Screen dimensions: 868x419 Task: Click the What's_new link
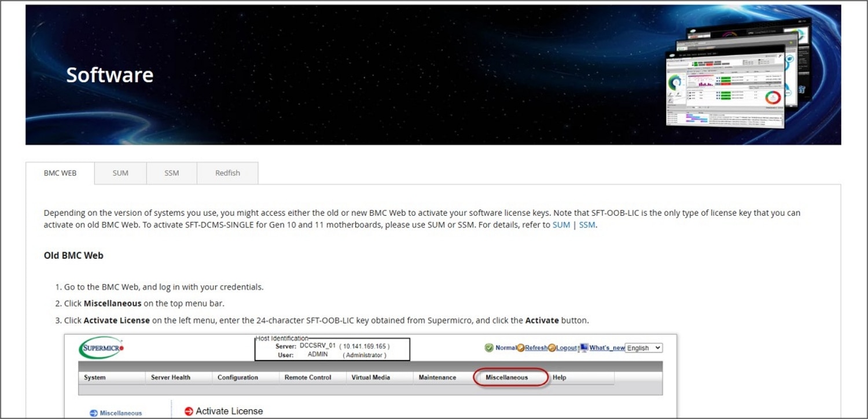(x=607, y=348)
